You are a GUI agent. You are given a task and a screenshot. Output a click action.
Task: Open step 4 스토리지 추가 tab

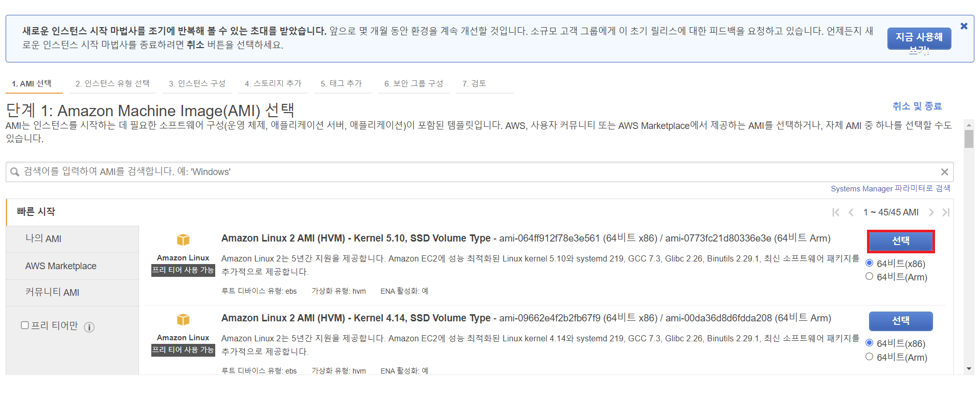pyautogui.click(x=273, y=84)
